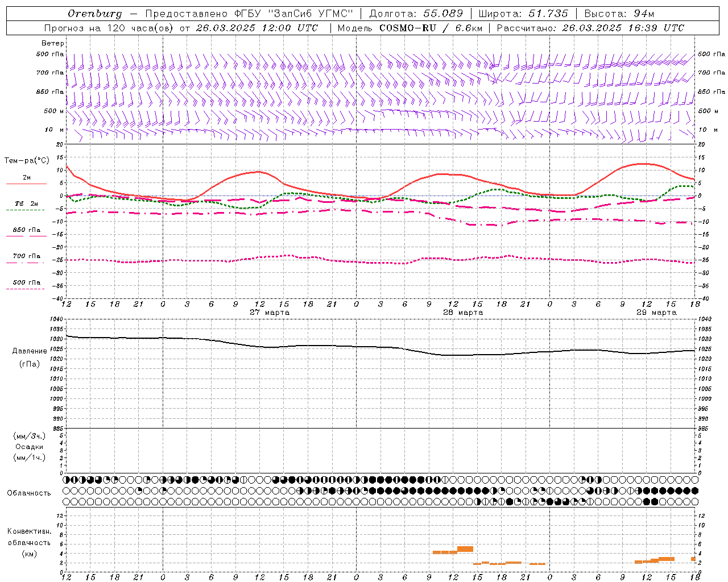
Task: Click the left '500 гПа' wind level label
Action: (50, 54)
